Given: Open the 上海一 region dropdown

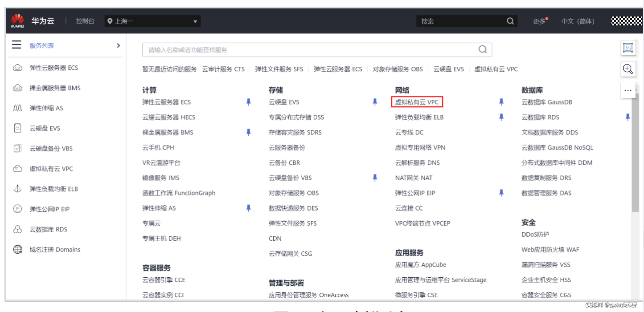Looking at the screenshot, I should tap(153, 21).
